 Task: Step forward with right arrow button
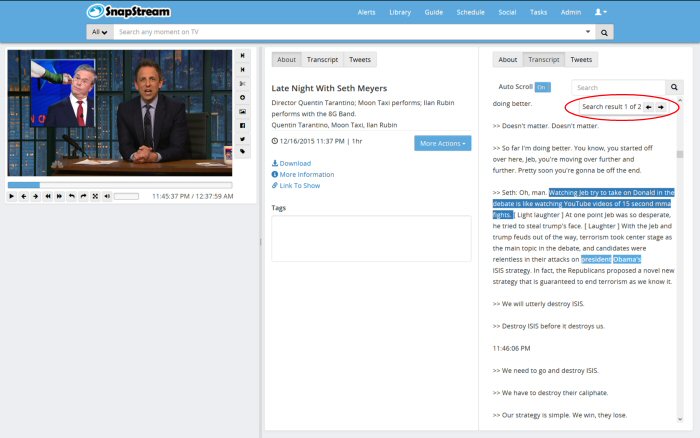pyautogui.click(x=36, y=196)
